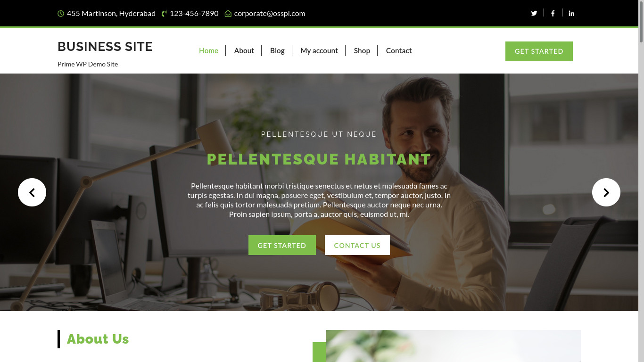The height and width of the screenshot is (362, 644).
Task: Open the Facebook social icon
Action: 553,13
